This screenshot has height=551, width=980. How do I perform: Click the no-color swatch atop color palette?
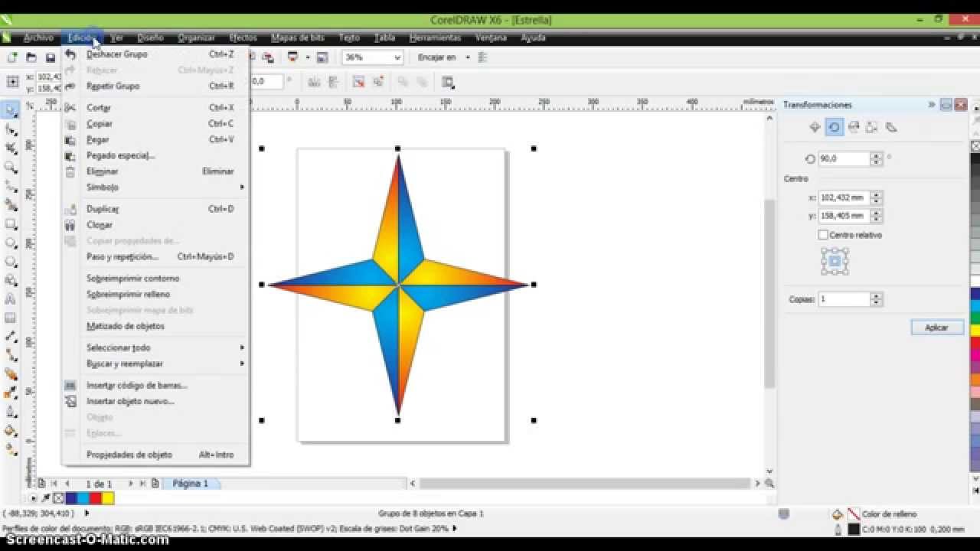[x=975, y=145]
